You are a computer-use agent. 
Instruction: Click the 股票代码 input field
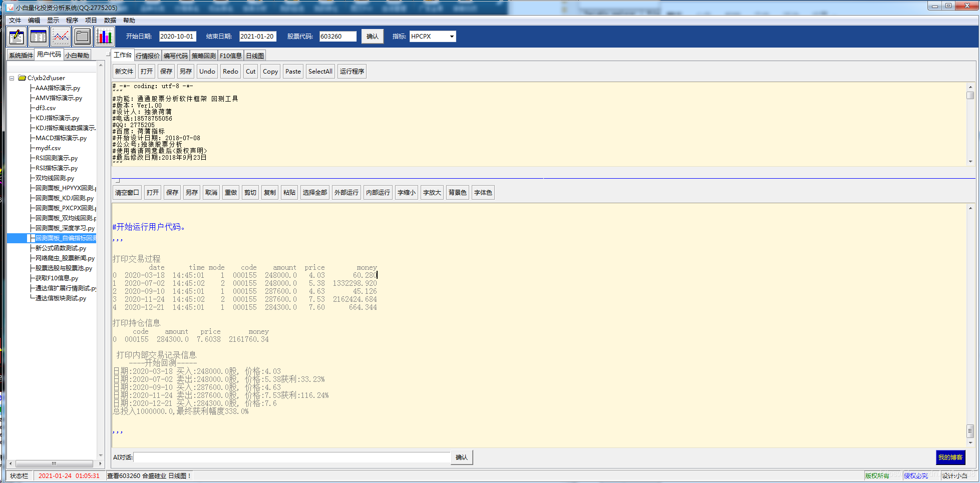pos(338,37)
